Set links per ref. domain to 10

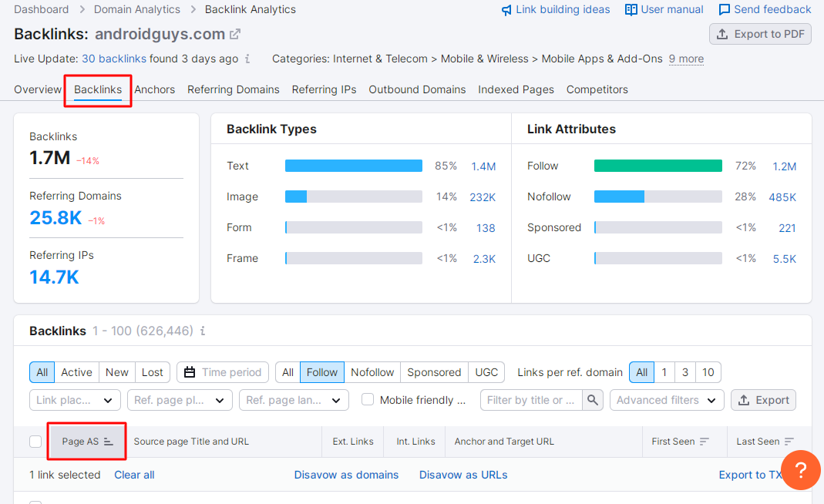(708, 372)
